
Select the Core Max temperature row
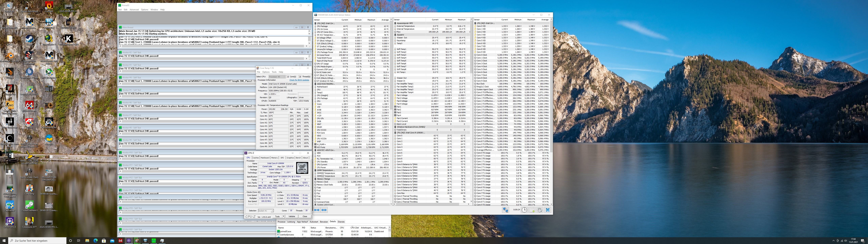tap(432, 193)
